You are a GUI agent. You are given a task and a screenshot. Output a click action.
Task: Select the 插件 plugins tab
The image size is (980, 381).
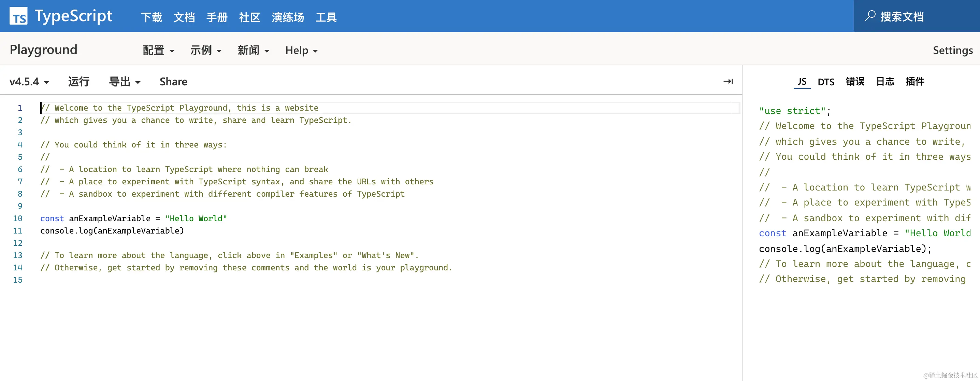coord(914,82)
